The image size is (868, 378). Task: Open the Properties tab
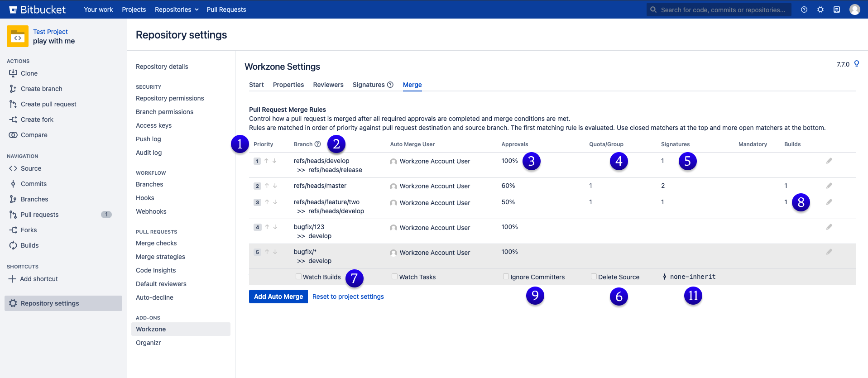pos(288,85)
